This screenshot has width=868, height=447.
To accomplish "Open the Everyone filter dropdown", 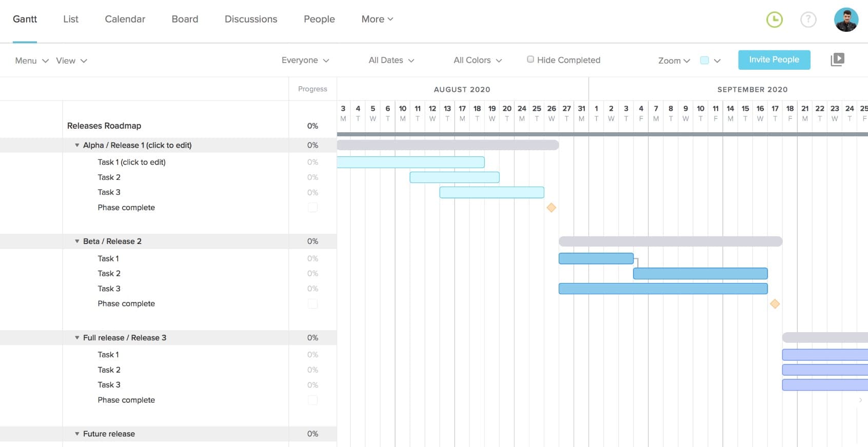I will click(x=305, y=60).
